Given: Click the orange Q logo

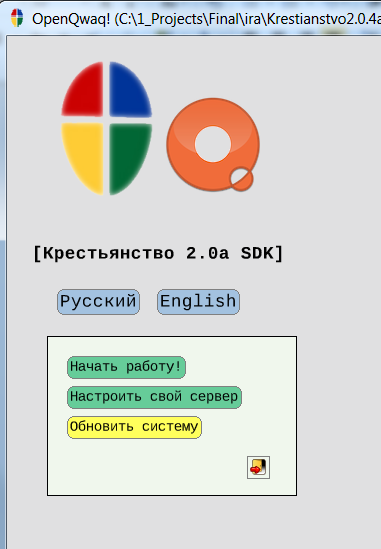Looking at the screenshot, I should click(213, 145).
